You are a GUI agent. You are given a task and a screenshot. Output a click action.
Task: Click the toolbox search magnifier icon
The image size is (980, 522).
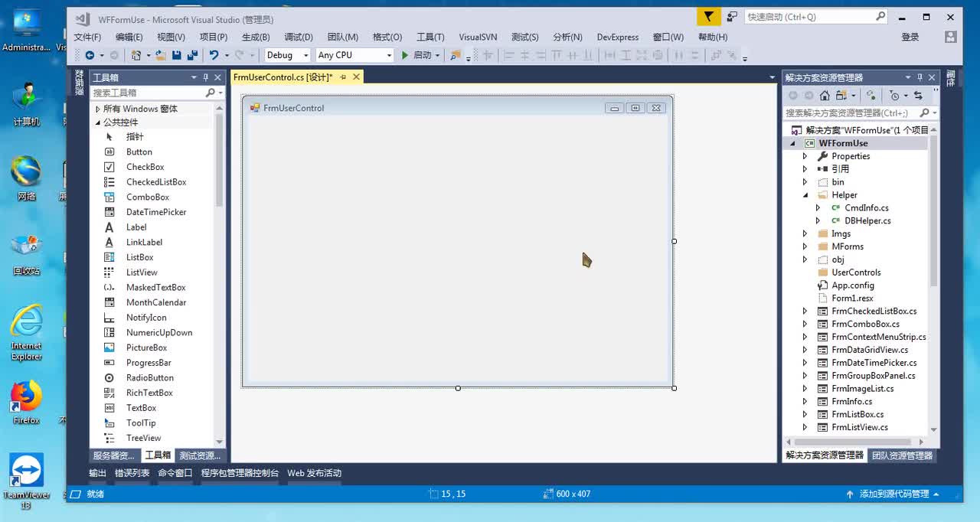(x=210, y=93)
